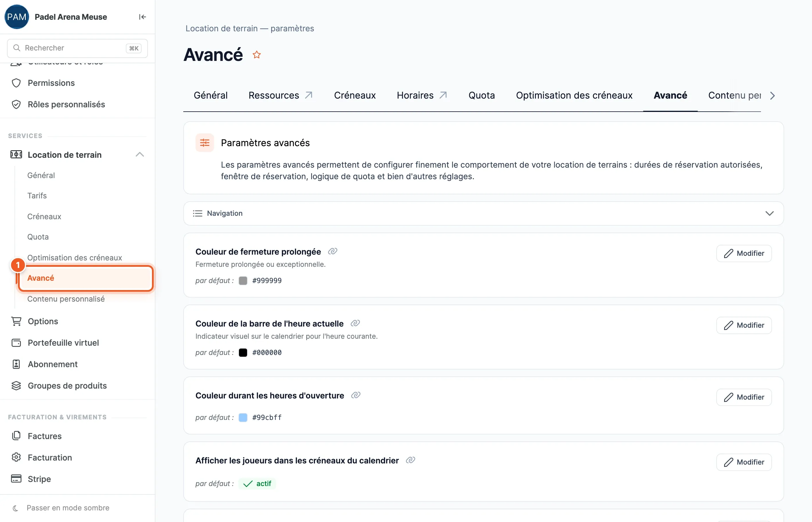
Task: Click the grey #999999 color swatch
Action: 243,281
